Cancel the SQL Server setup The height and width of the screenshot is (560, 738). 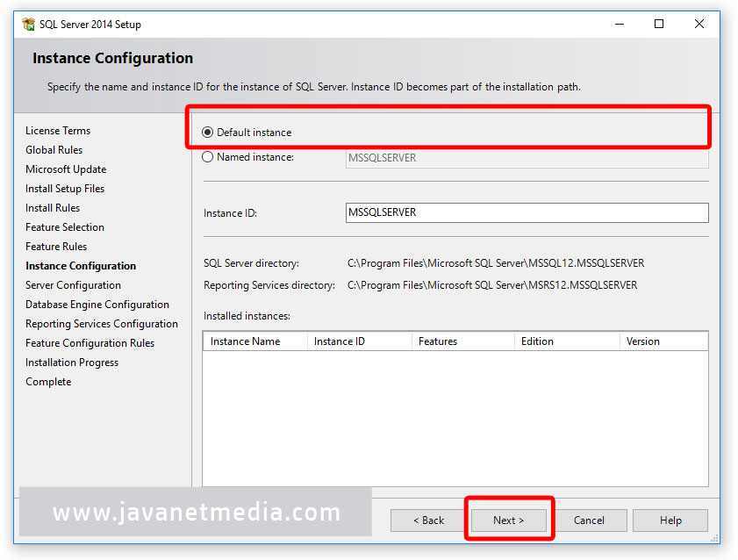pyautogui.click(x=589, y=520)
